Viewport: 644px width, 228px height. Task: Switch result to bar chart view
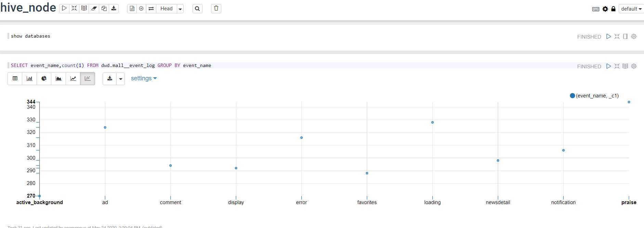point(29,79)
